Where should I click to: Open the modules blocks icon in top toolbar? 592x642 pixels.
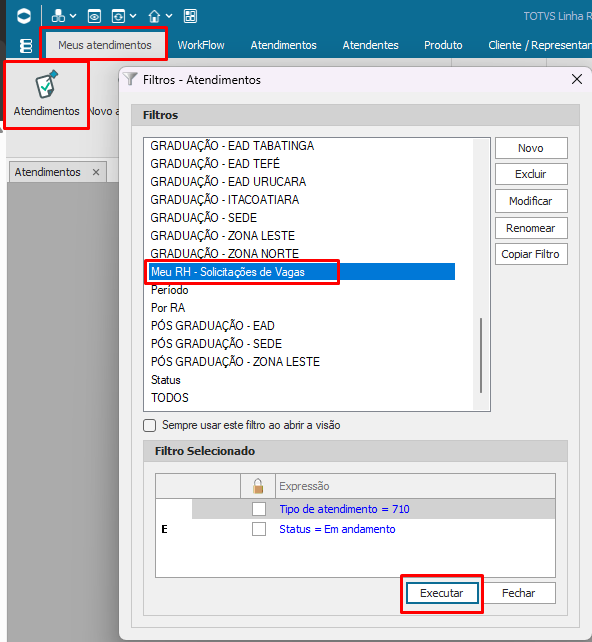click(58, 16)
